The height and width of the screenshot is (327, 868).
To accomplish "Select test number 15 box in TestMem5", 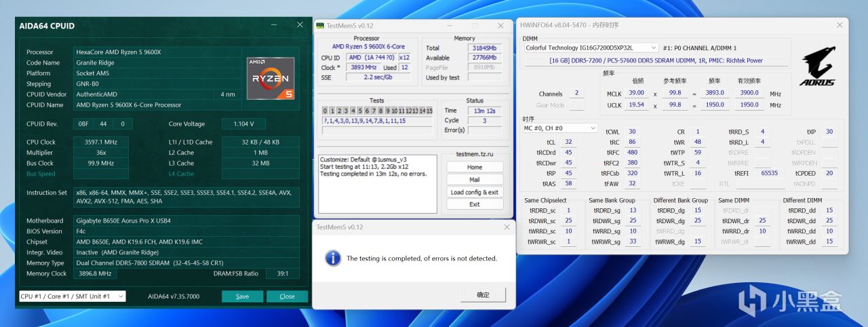I will [429, 111].
